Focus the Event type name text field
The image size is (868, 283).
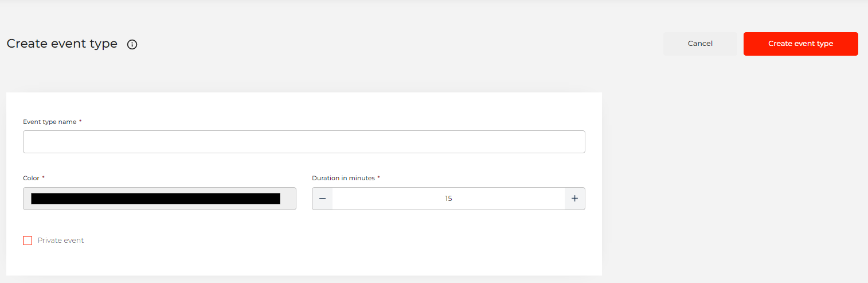point(304,142)
